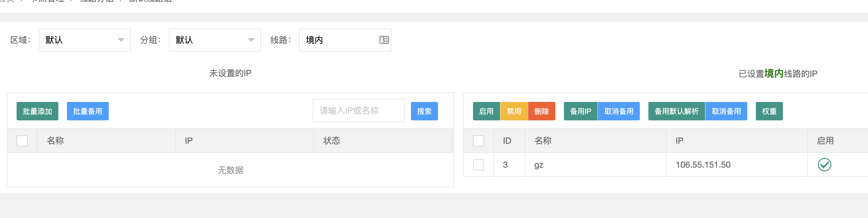868x218 pixels.
Task: Click the 批量添加 button
Action: point(37,111)
